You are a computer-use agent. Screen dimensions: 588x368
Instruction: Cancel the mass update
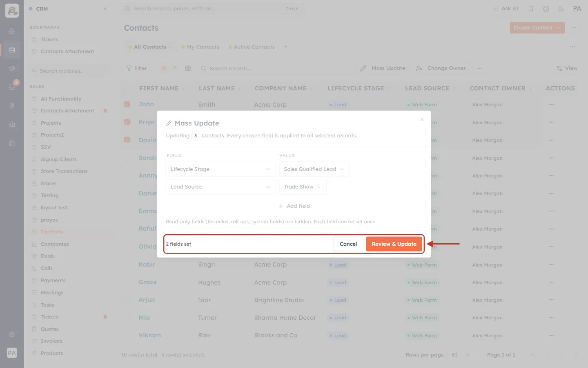(x=348, y=244)
